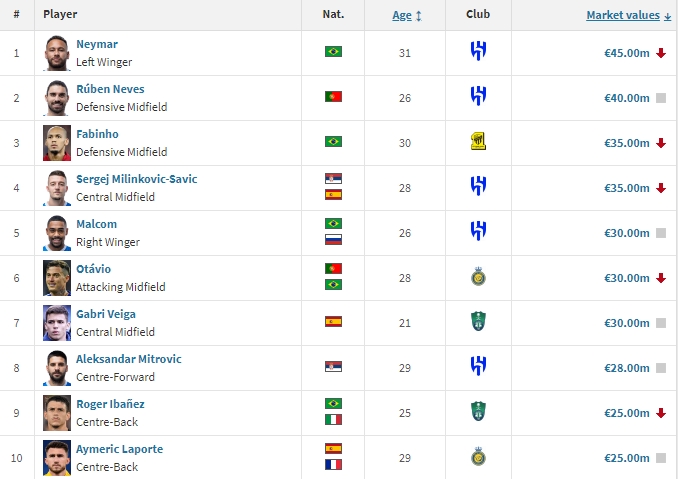Viewport: 678px width, 479px height.
Task: Open Neymar's player profile link
Action: [96, 44]
